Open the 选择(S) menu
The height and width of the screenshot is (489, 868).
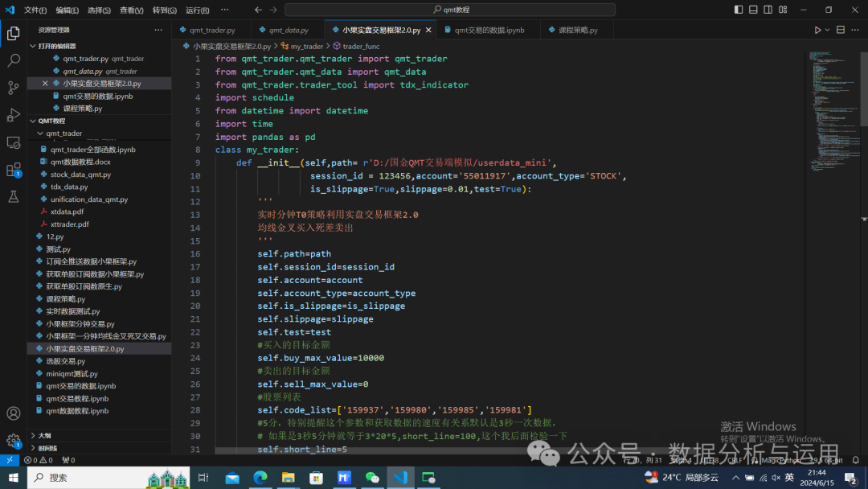tap(99, 10)
